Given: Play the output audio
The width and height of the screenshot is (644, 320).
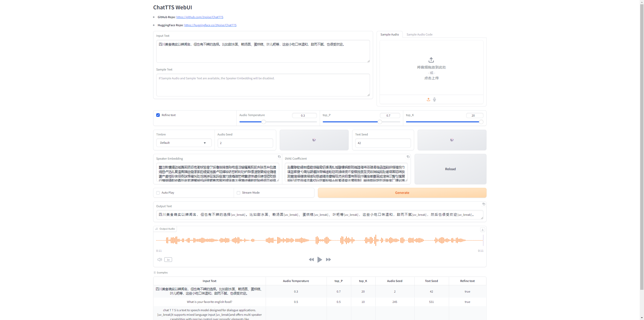Looking at the screenshot, I should 320,260.
